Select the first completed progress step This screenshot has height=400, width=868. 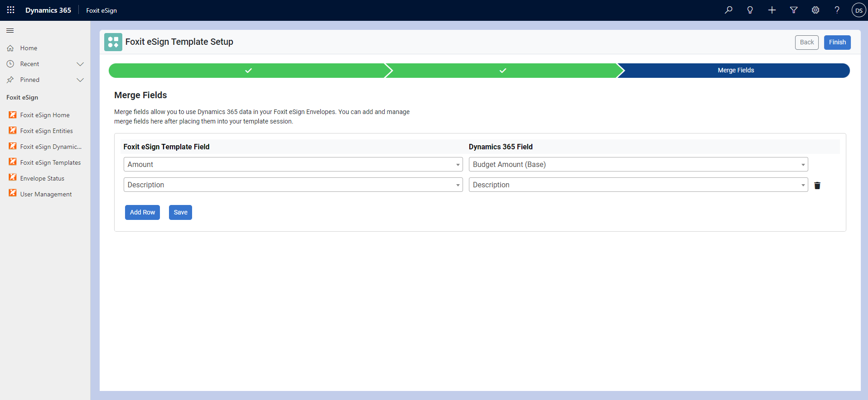click(248, 71)
